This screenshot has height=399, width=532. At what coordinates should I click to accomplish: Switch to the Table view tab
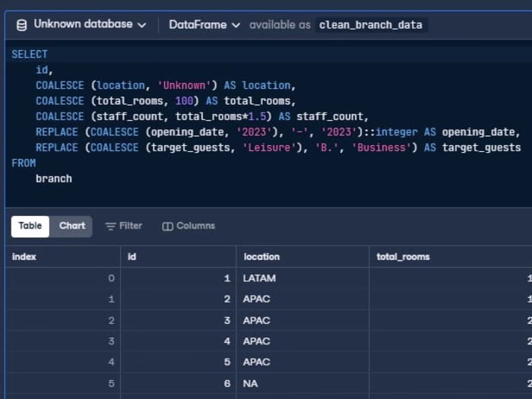coord(30,226)
